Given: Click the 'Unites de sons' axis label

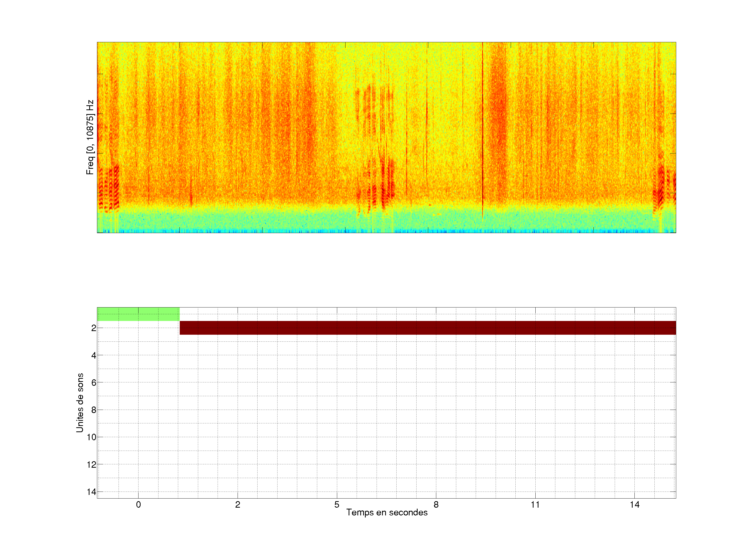Looking at the screenshot, I should [80, 403].
